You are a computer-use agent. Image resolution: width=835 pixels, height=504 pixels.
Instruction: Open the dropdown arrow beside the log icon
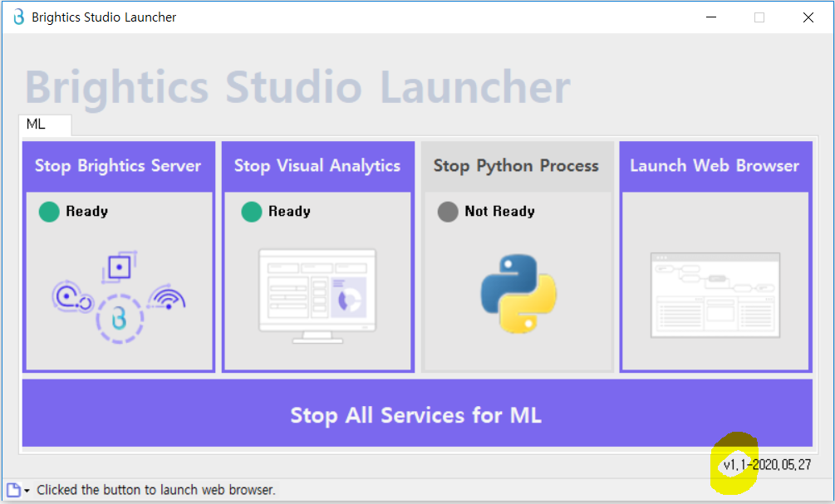[x=27, y=490]
